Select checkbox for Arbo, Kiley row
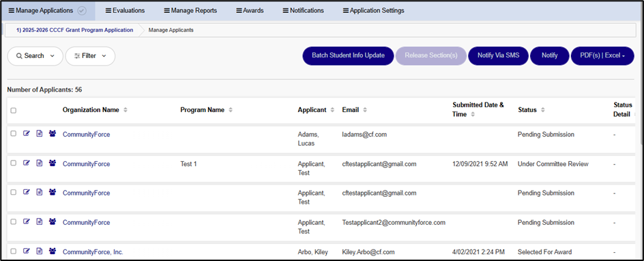This screenshot has width=644, height=261. pyautogui.click(x=13, y=251)
